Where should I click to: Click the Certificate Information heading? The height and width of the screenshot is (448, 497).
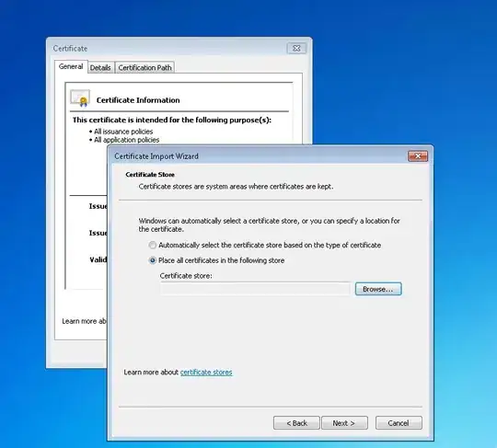coord(138,100)
